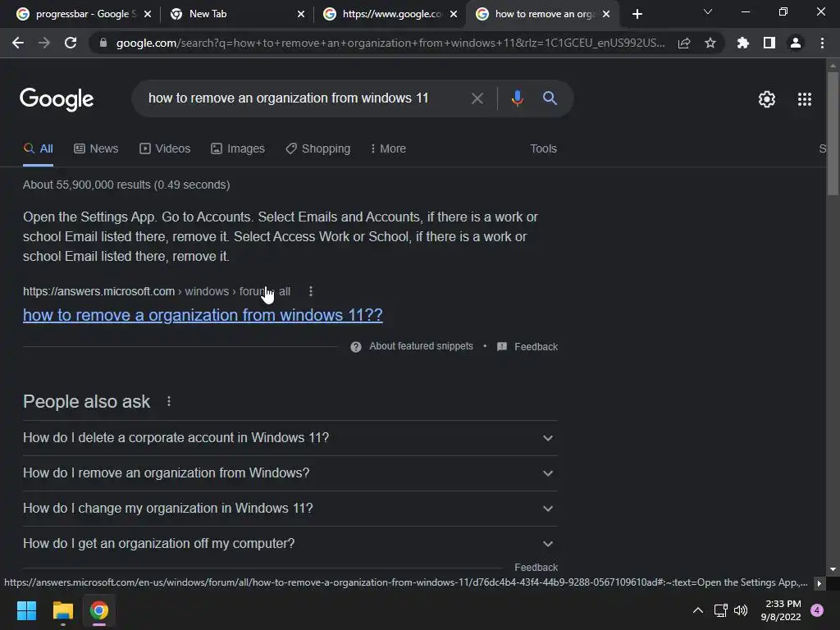The image size is (840, 630).
Task: Open Windows Start menu
Action: click(x=26, y=610)
